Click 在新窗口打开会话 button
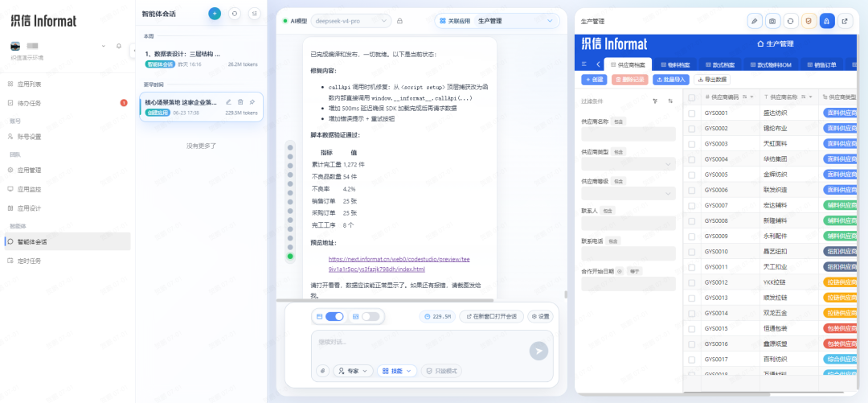Viewport: 868px width, 403px height. [492, 316]
